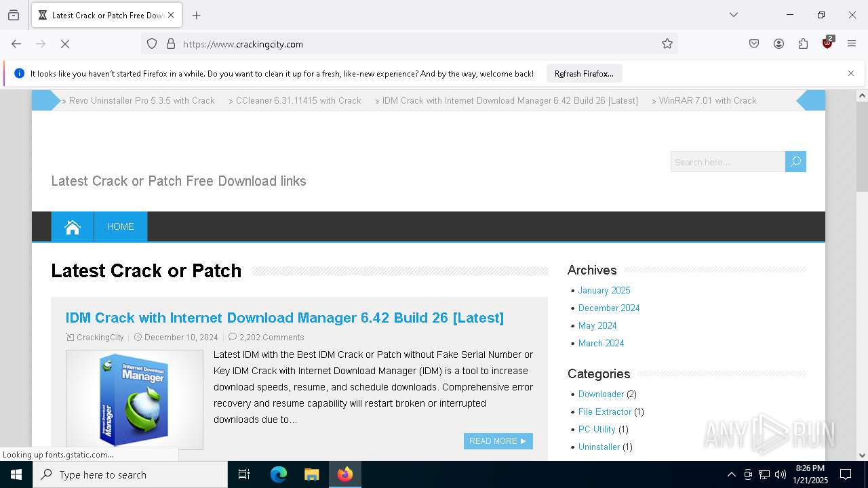Viewport: 868px width, 488px height.
Task: Click Firefox taskbar icon
Action: click(345, 474)
